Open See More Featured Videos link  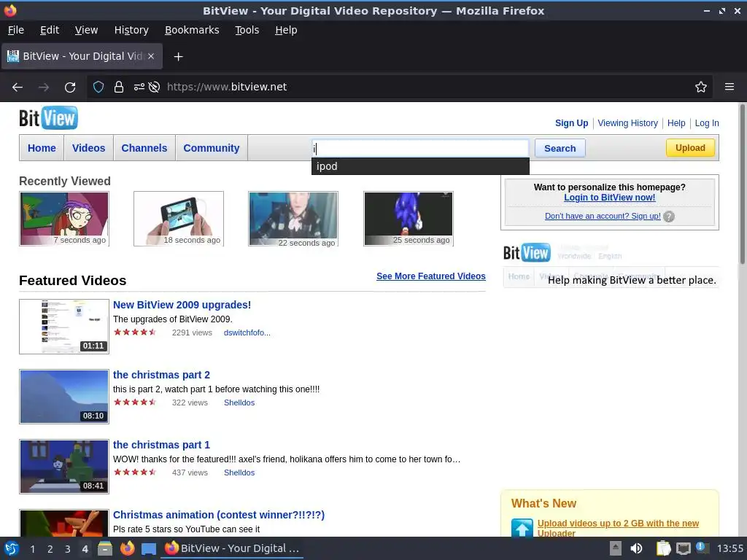pyautogui.click(x=430, y=276)
